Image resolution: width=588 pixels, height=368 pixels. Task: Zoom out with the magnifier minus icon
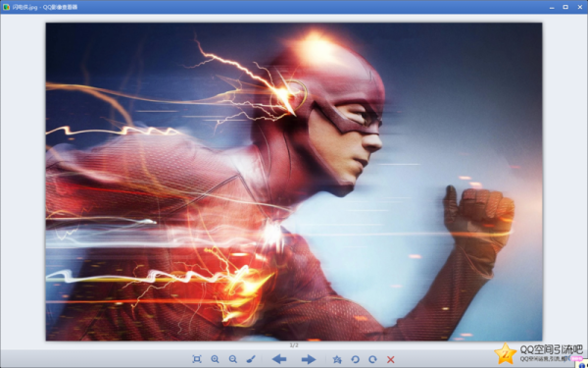coord(233,359)
